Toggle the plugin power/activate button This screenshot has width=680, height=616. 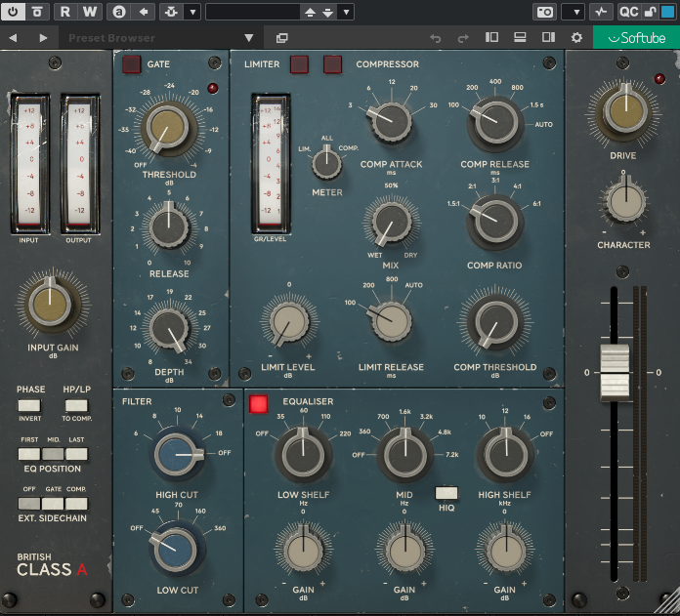13,12
